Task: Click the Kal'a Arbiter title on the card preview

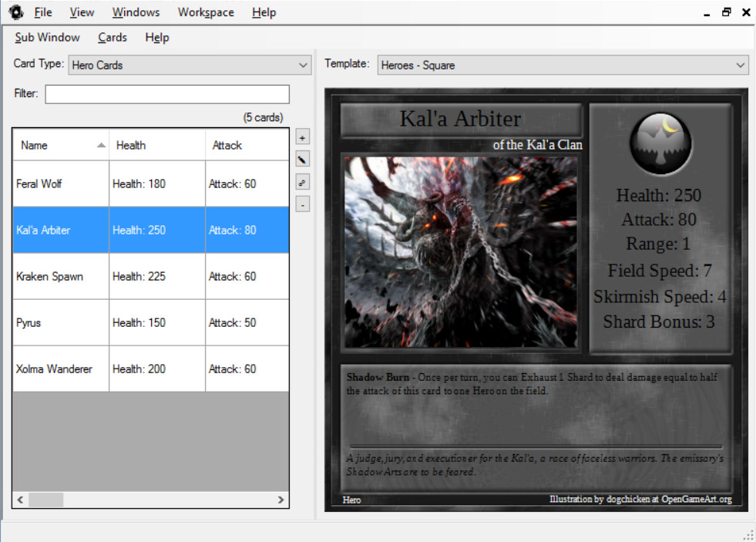Action: pyautogui.click(x=460, y=119)
